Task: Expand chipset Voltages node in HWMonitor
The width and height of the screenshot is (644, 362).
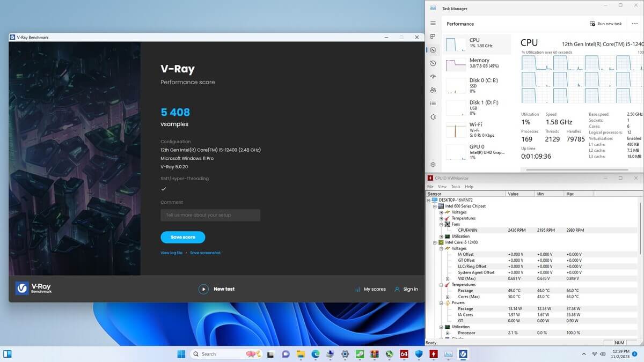Action: click(441, 212)
